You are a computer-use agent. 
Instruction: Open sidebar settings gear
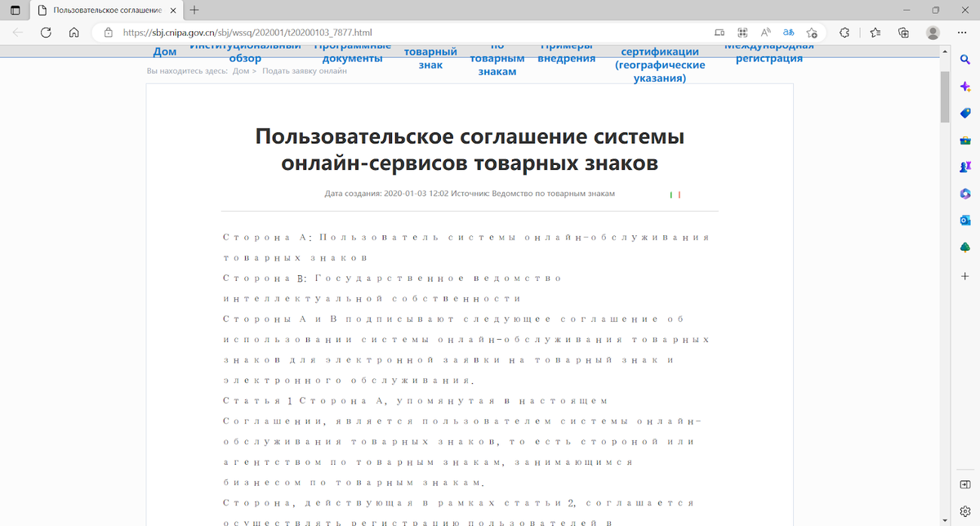[x=965, y=511]
